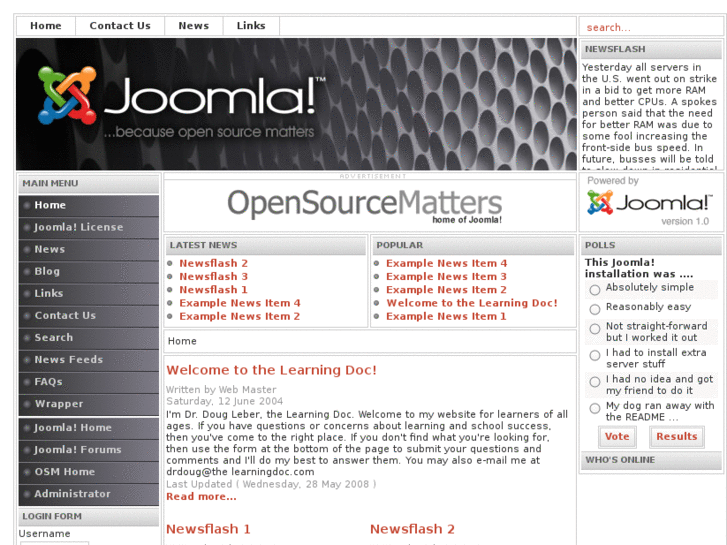The height and width of the screenshot is (545, 727).
Task: Go to Links in the top navigation bar
Action: point(251,26)
